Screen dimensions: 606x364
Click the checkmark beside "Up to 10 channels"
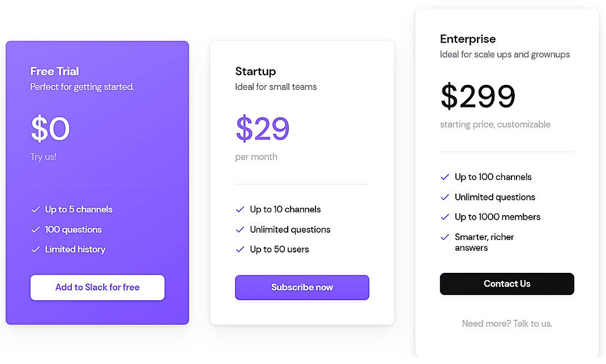pyautogui.click(x=240, y=209)
